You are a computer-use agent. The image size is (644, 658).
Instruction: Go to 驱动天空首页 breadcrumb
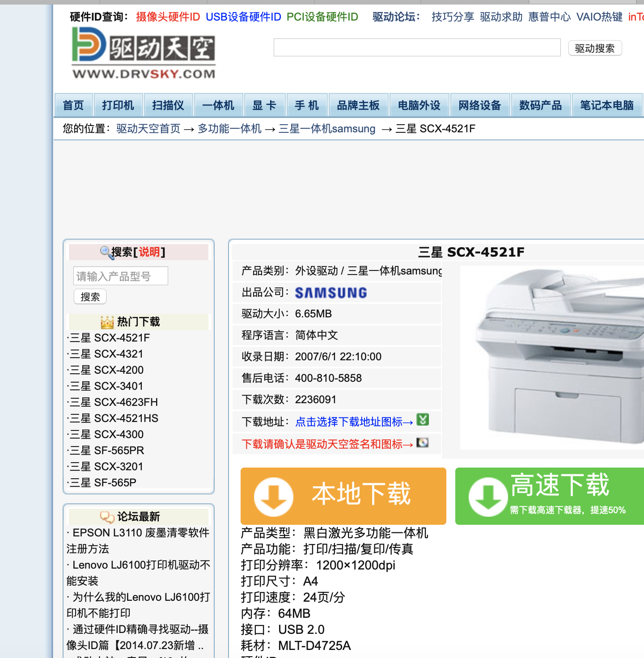(148, 129)
